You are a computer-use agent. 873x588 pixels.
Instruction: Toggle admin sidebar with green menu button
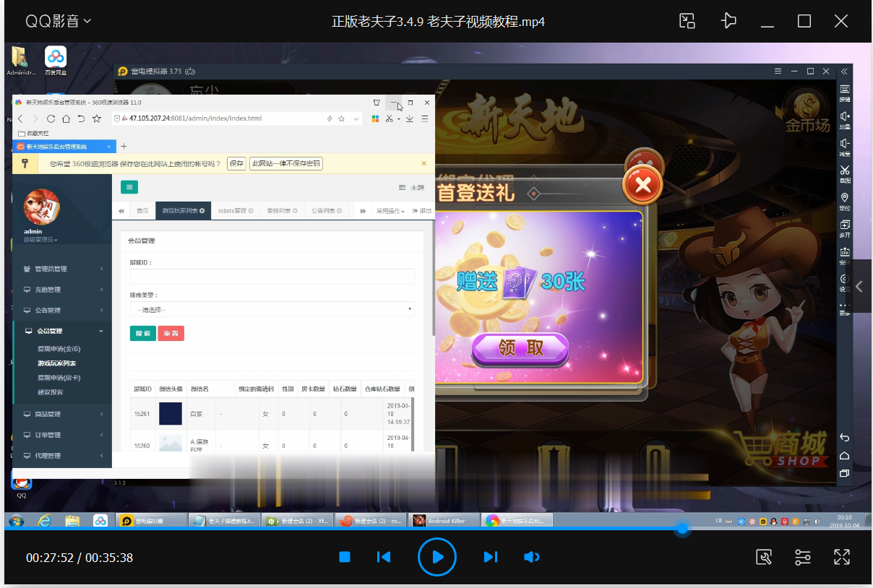129,187
